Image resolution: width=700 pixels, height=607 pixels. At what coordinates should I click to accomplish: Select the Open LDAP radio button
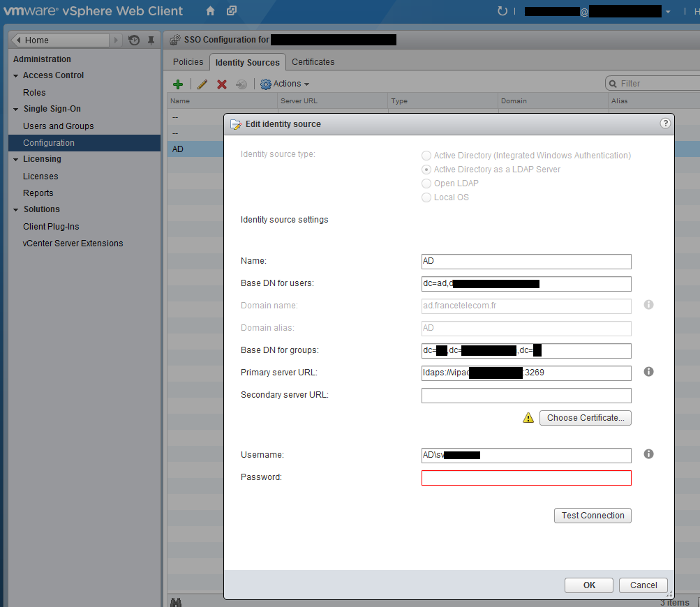[426, 183]
